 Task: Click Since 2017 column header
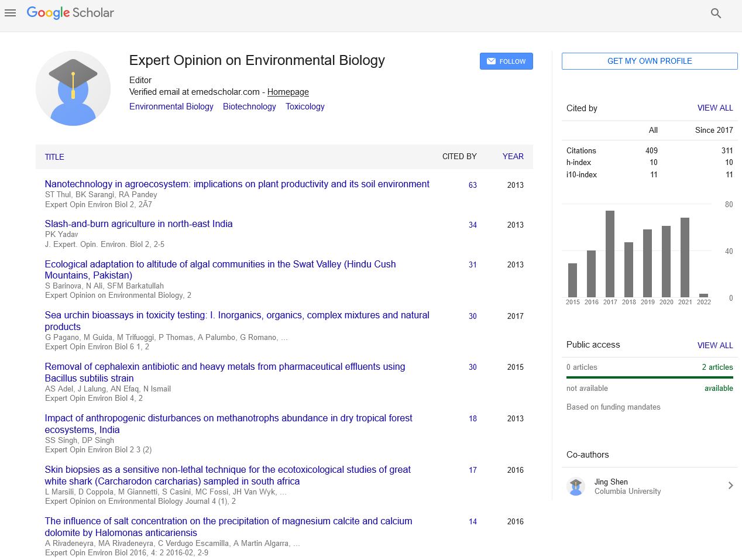pos(714,130)
